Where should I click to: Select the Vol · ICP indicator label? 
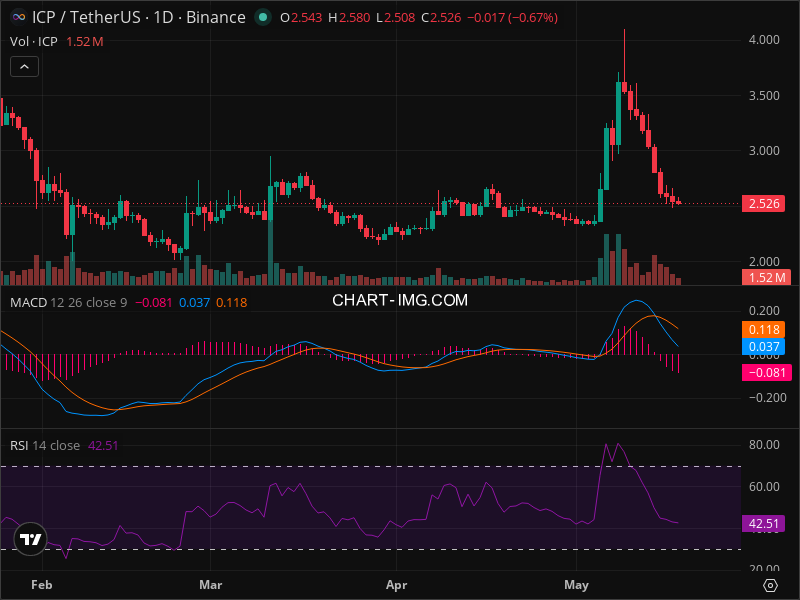[34, 41]
